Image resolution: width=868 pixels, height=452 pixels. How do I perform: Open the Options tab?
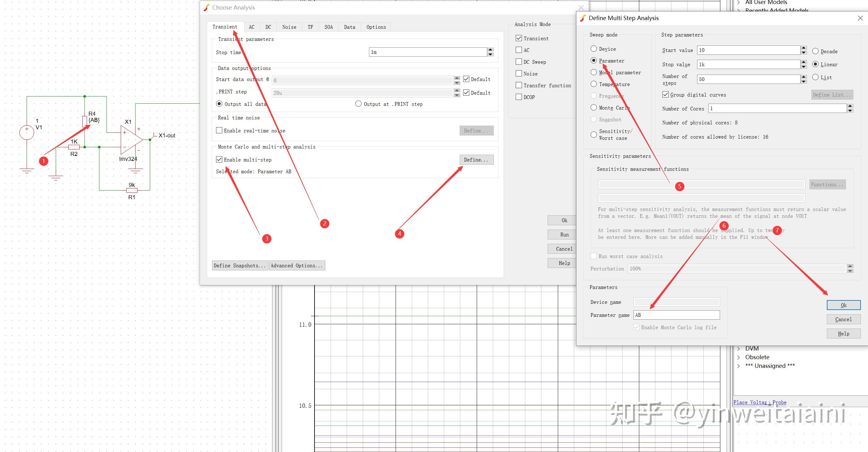point(376,27)
